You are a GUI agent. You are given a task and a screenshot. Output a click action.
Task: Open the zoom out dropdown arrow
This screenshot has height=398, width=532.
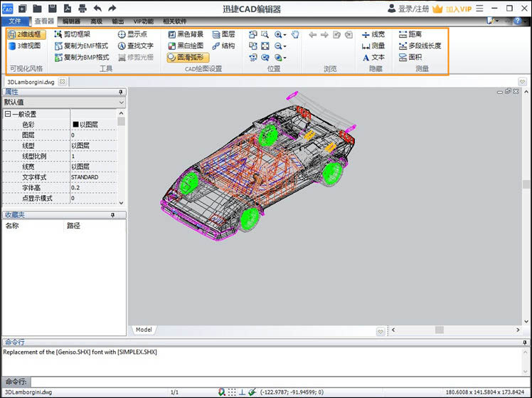284,46
